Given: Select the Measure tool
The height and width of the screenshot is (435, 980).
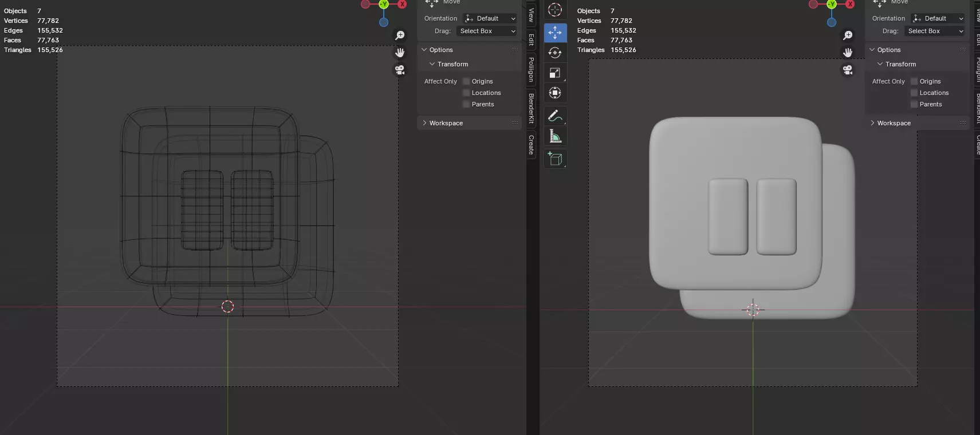Looking at the screenshot, I should coord(554,136).
